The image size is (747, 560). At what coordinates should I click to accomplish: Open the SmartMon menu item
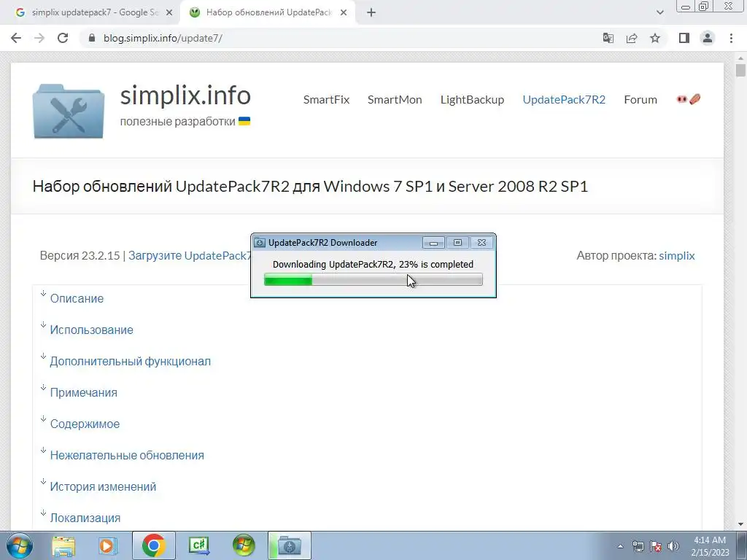[x=395, y=99]
